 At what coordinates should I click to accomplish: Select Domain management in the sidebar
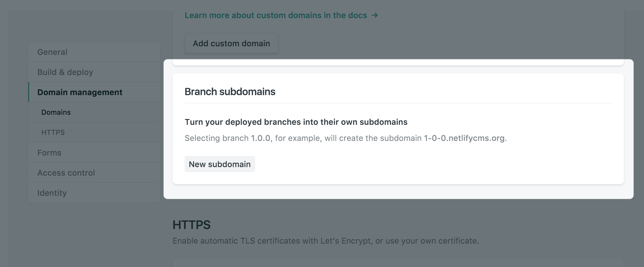pos(80,92)
